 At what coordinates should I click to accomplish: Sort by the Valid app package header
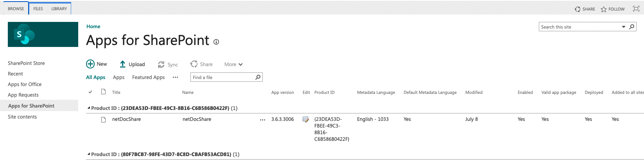(x=559, y=92)
